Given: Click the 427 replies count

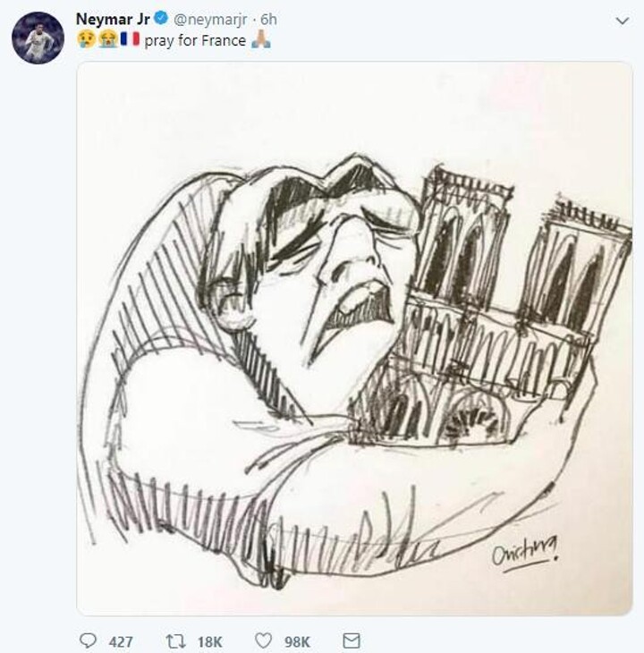Looking at the screenshot, I should tap(121, 641).
